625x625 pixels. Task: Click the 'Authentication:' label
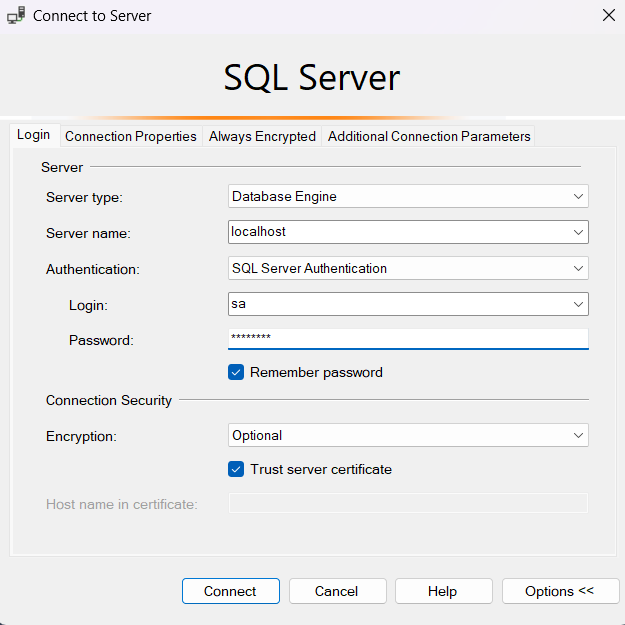pyautogui.click(x=93, y=269)
